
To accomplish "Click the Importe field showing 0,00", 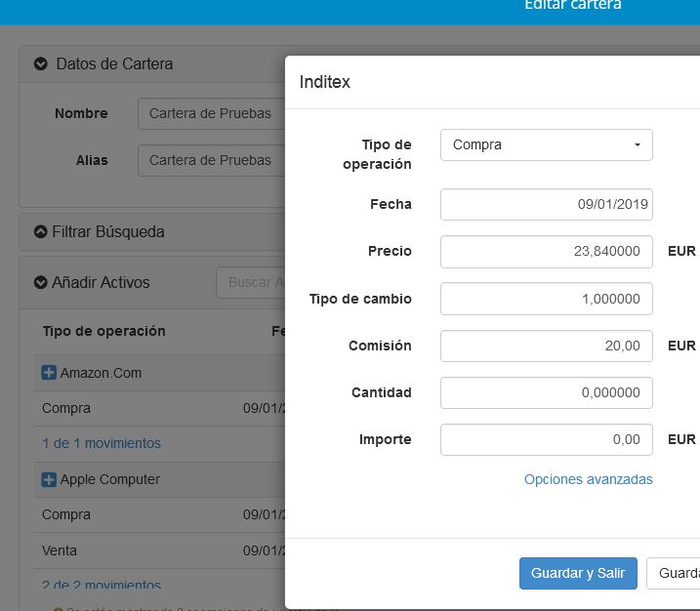I will coord(547,439).
